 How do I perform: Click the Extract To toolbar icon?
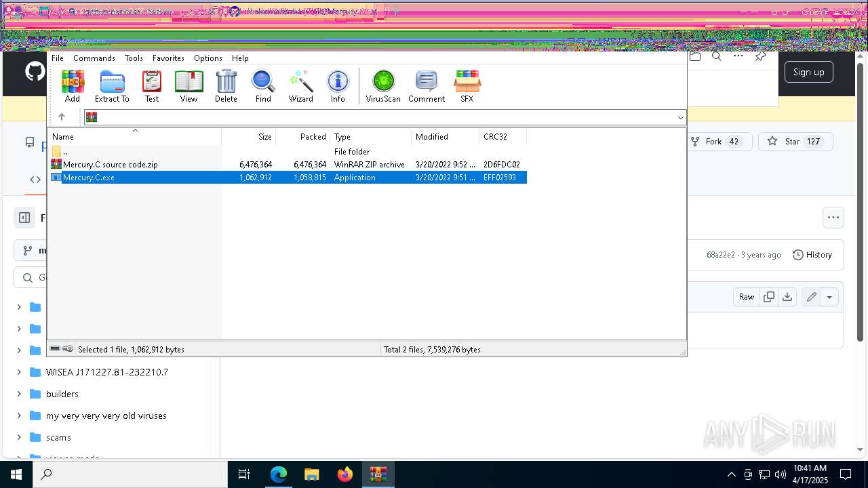pos(112,86)
